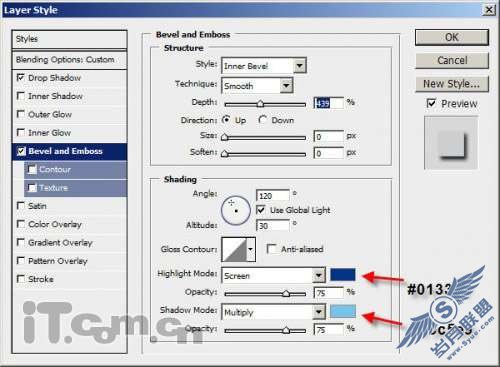Click the light blue shadow color swatch
500x367 pixels.
[x=343, y=311]
